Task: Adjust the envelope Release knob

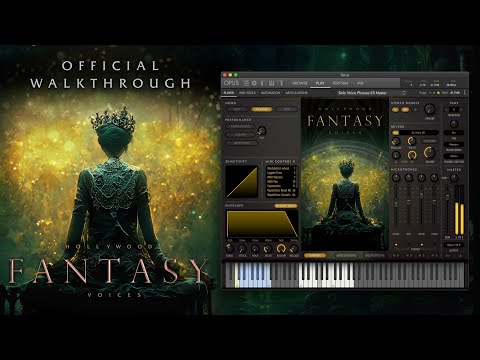Action: click(x=294, y=248)
